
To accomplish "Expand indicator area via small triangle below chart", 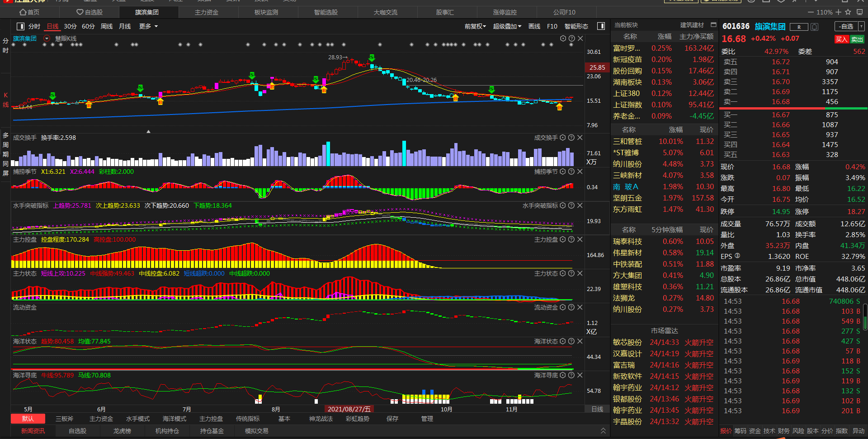I will 148,131.
